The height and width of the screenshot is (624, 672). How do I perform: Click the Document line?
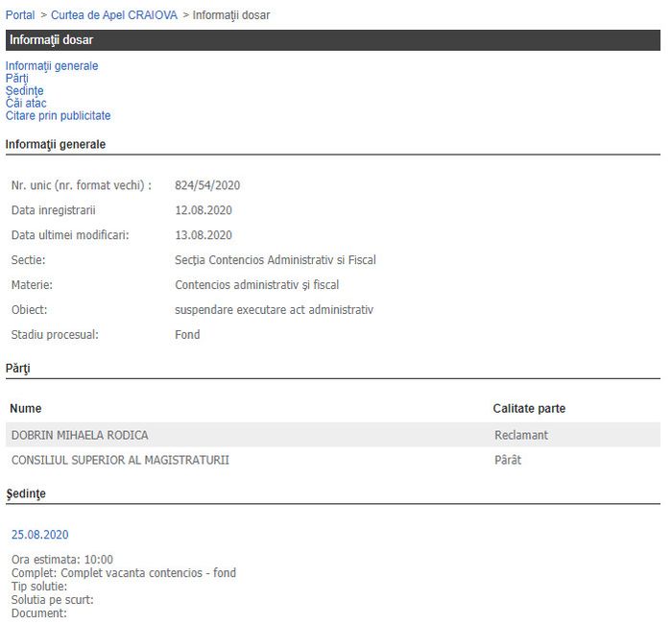coord(39,612)
